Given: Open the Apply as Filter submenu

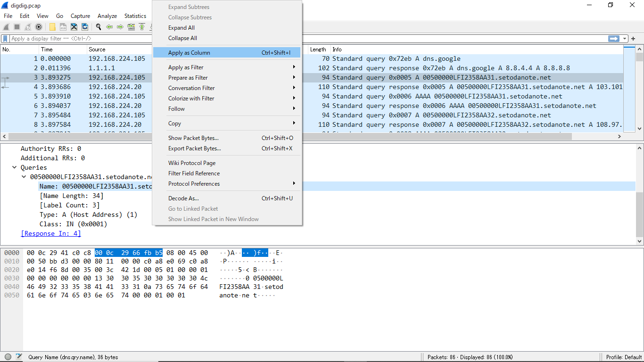Looking at the screenshot, I should pyautogui.click(x=227, y=67).
